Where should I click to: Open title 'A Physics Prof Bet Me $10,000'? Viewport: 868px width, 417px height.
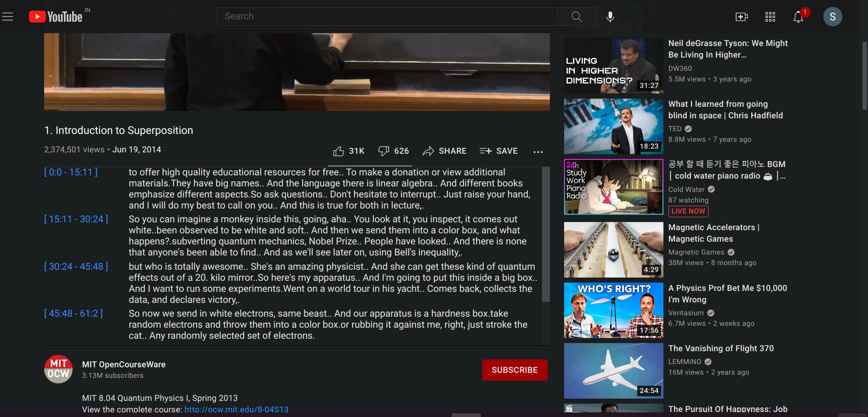click(x=728, y=294)
